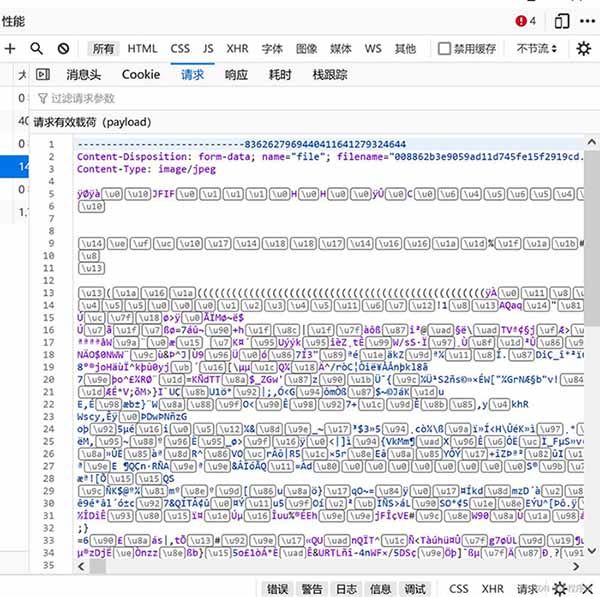Click the 警告 console filter button

[312, 589]
